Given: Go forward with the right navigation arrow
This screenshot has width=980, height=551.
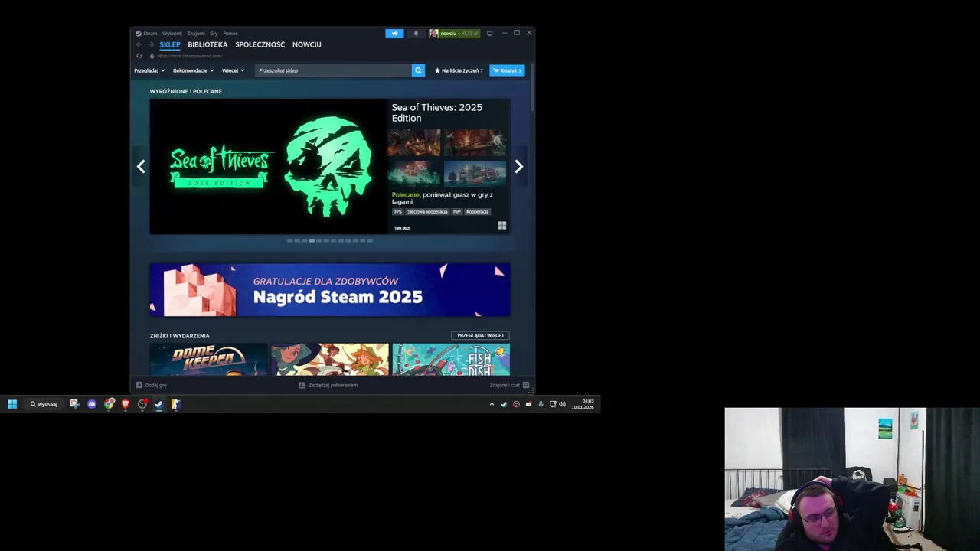Looking at the screenshot, I should coord(151,44).
